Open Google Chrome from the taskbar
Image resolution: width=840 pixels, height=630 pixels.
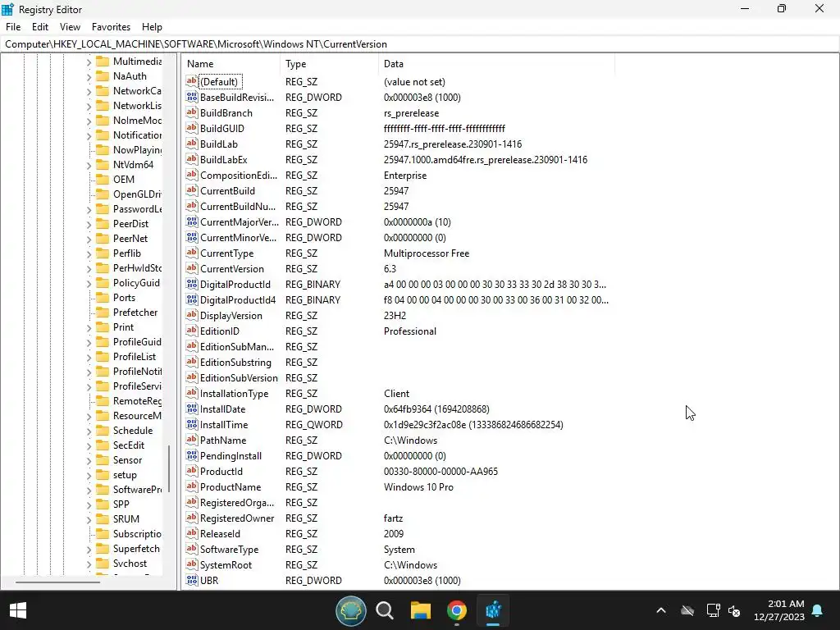[x=457, y=610]
